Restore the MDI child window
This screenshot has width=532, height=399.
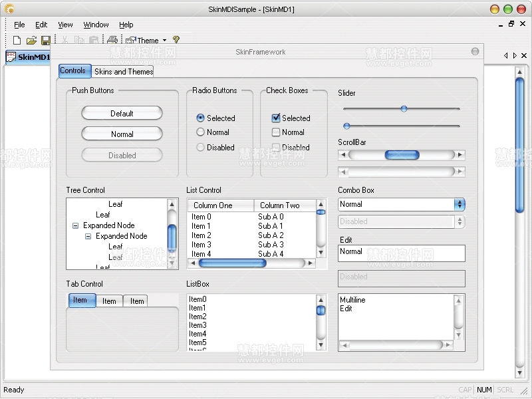point(511,24)
